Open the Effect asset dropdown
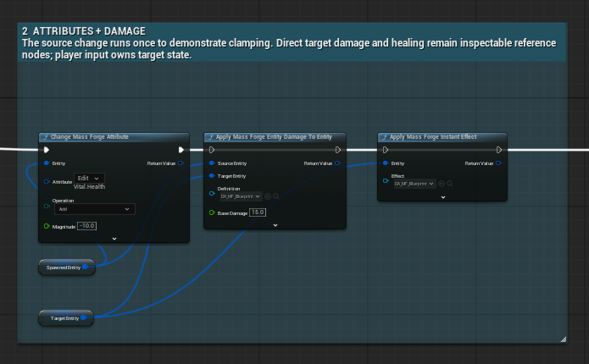 (414, 184)
